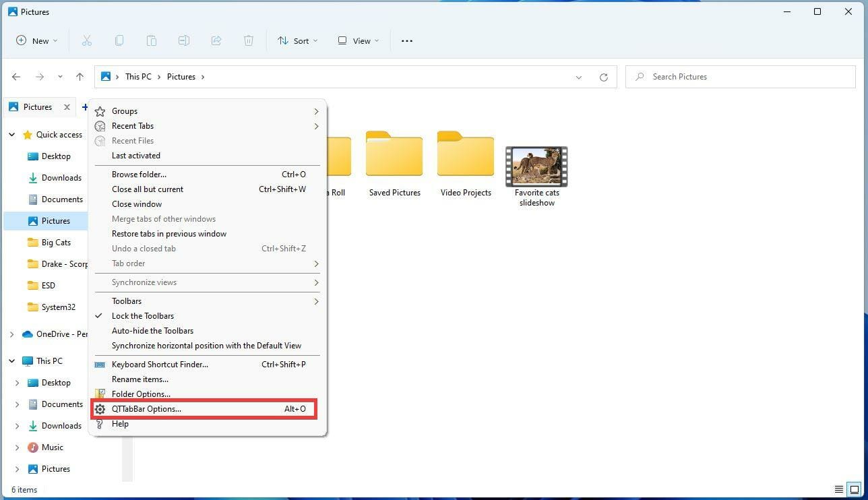Open the Favorite cats slideshow thumbnail

coord(536,165)
